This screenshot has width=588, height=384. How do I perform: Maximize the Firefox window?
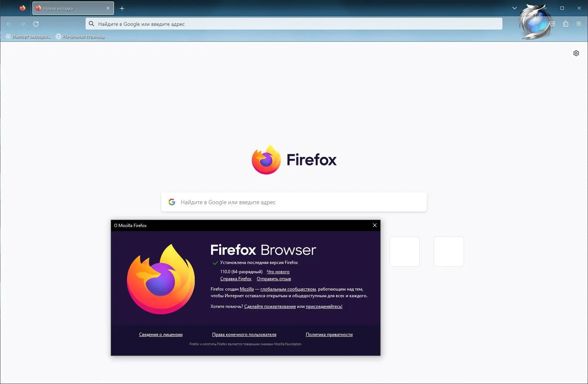[562, 8]
